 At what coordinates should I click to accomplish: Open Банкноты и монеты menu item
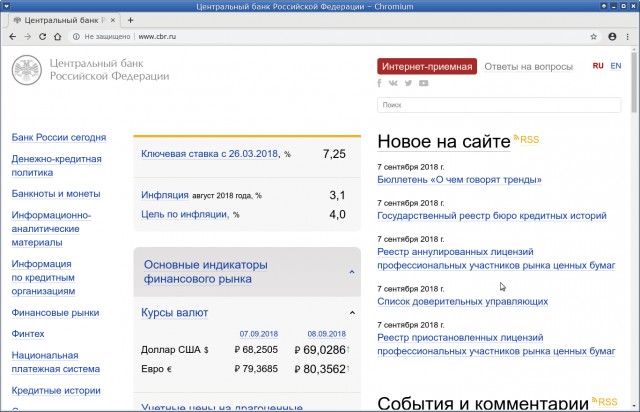pyautogui.click(x=56, y=194)
